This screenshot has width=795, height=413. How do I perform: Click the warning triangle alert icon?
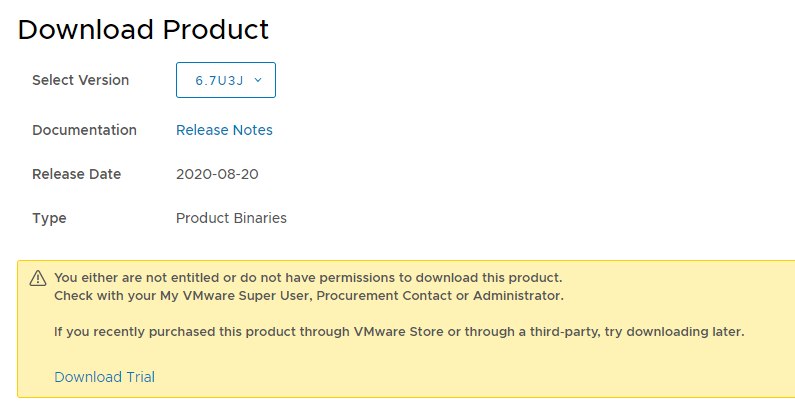38,278
